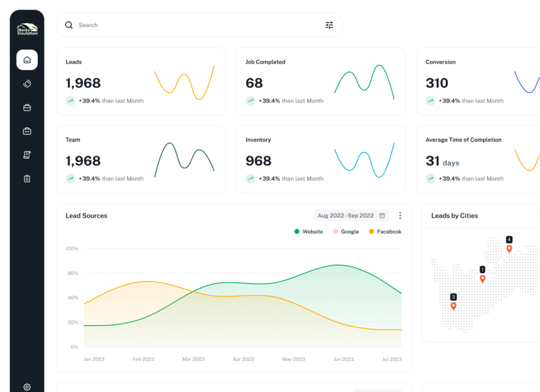Click the "Facebook" legend label
Image resolution: width=540 pixels, height=392 pixels.
coord(389,231)
